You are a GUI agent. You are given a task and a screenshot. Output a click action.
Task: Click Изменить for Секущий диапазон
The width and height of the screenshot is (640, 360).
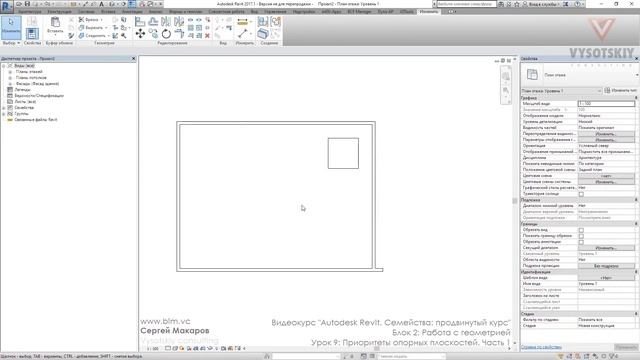coord(606,248)
